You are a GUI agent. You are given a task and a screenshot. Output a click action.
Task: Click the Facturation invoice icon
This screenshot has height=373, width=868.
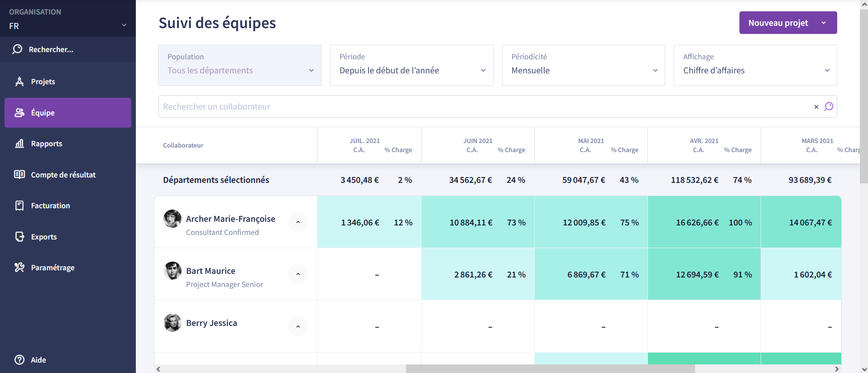[x=19, y=206]
